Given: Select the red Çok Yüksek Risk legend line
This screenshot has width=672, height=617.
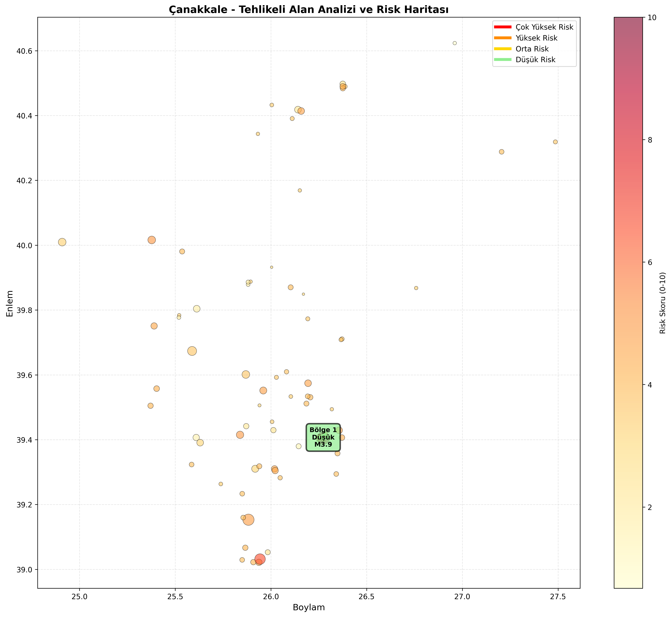Looking at the screenshot, I should (502, 27).
